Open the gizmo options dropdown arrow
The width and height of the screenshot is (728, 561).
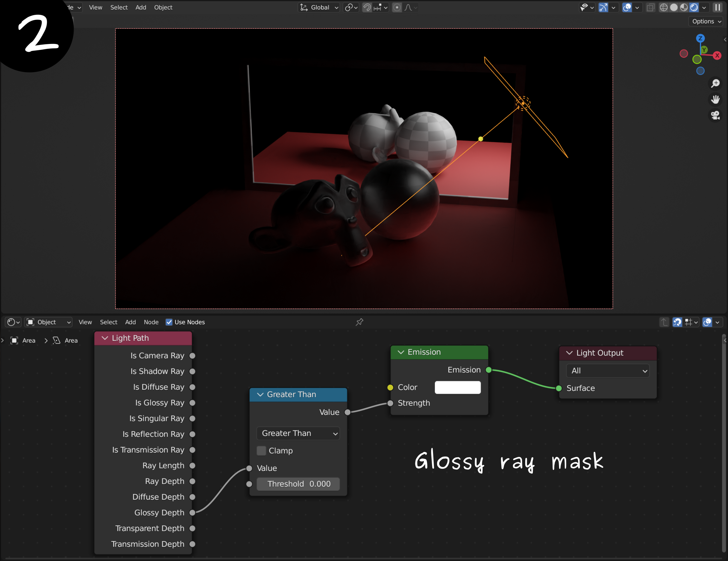pos(613,7)
